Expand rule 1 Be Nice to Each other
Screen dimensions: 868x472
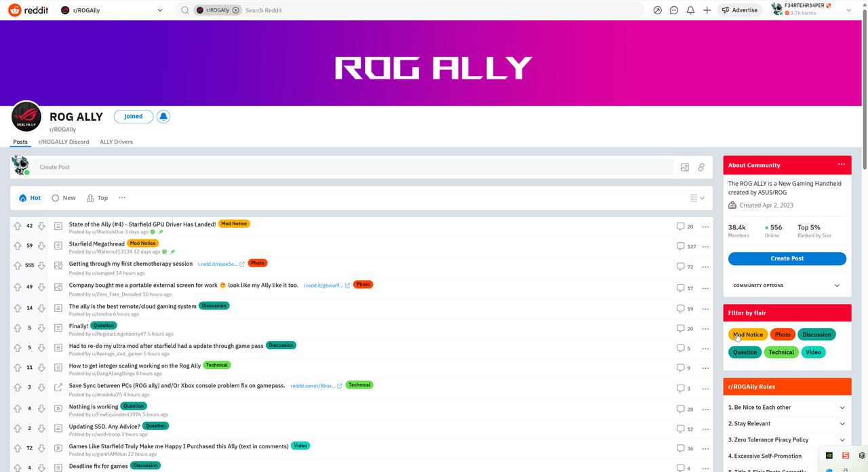[787, 408]
